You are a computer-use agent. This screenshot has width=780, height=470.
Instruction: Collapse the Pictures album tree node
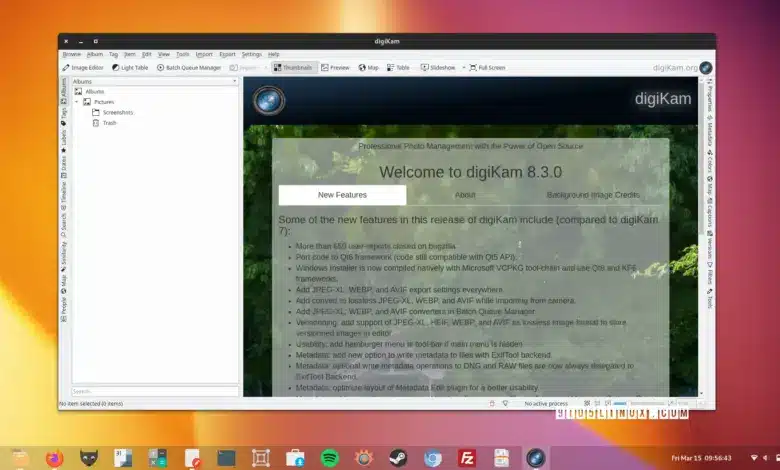77,102
